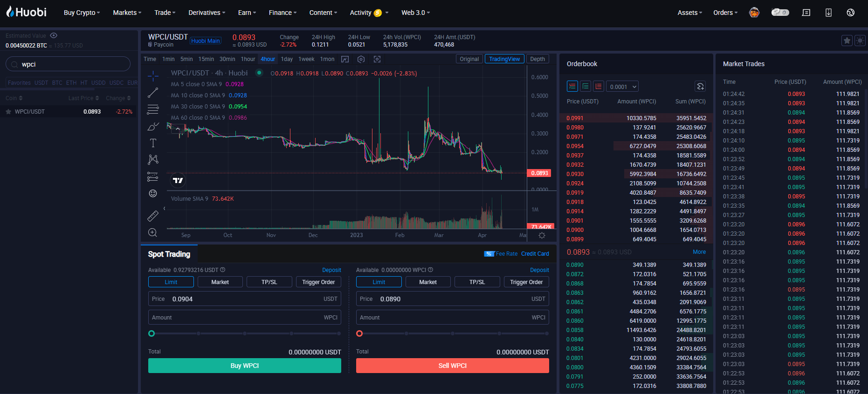Select the ruler measure tool
The image size is (868, 394).
pos(153,216)
